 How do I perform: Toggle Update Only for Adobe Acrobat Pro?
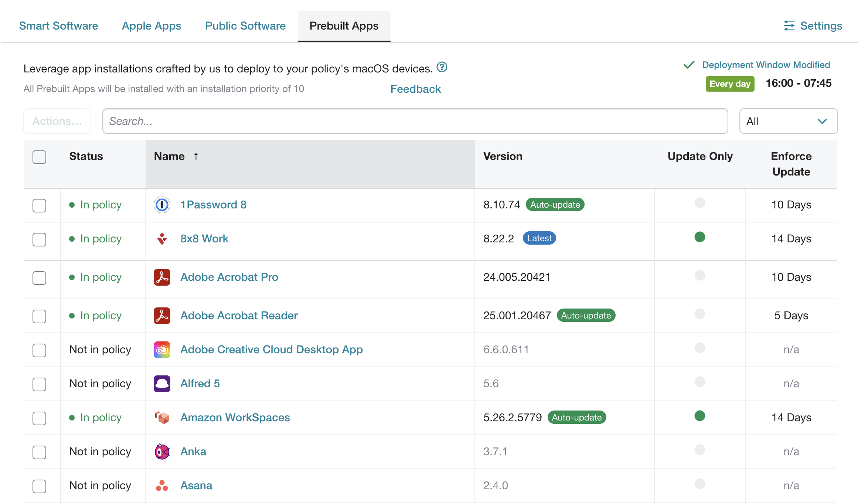point(700,275)
